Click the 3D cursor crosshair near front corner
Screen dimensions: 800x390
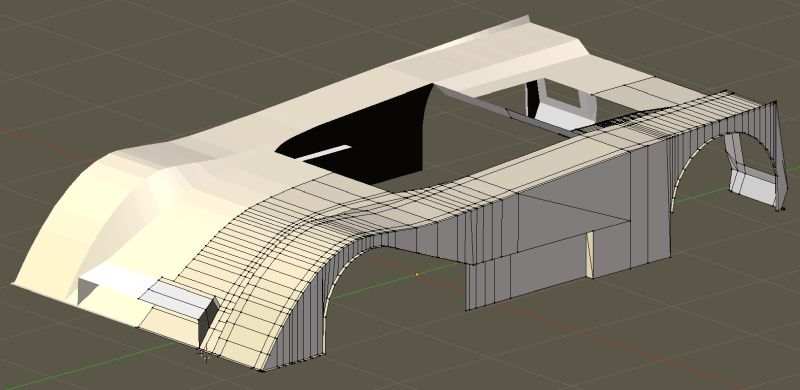205,354
